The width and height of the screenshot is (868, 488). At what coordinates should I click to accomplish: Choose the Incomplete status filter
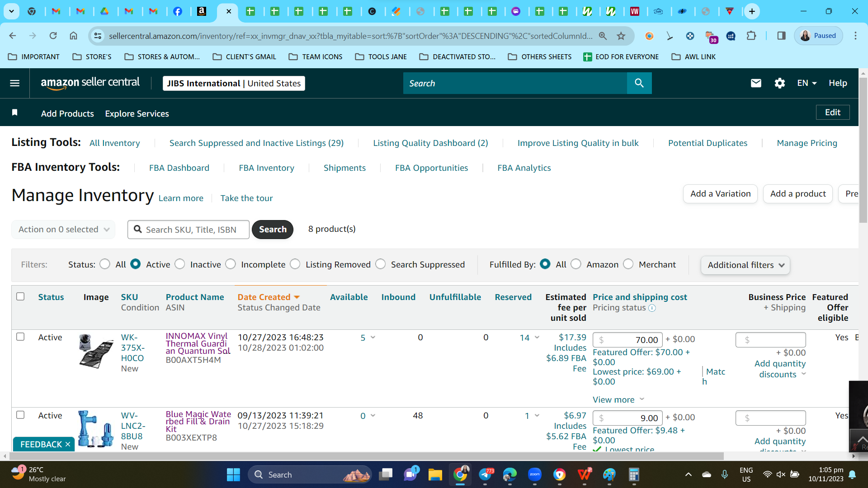[231, 264]
